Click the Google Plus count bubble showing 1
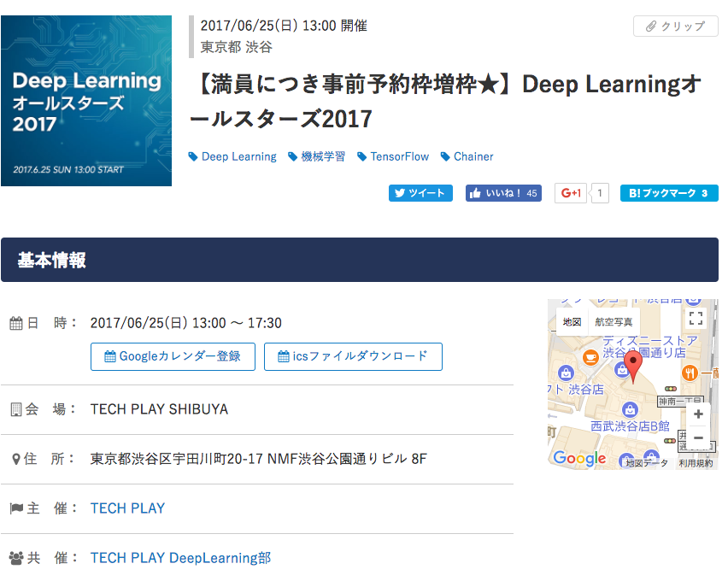 pyautogui.click(x=600, y=193)
